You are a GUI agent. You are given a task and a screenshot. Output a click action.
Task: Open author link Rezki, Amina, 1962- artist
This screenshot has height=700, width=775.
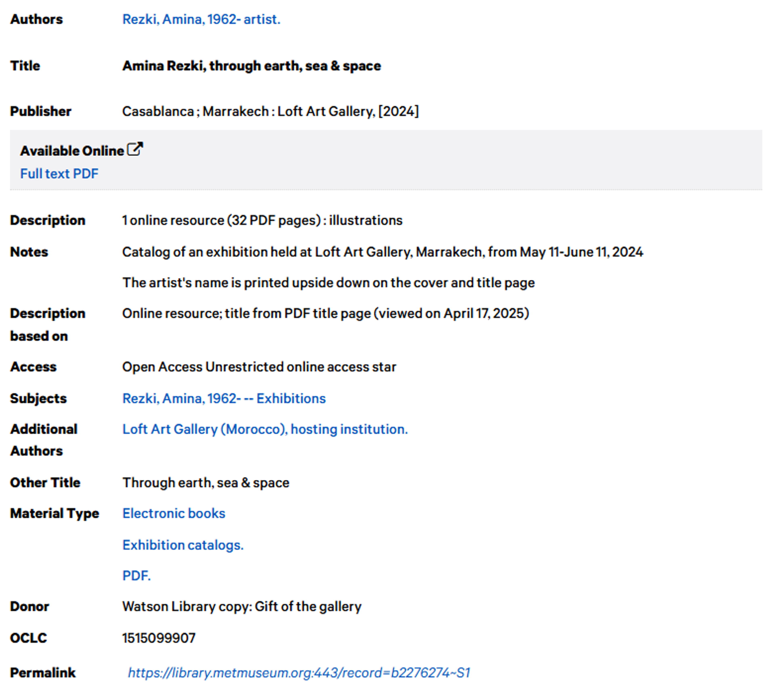point(201,19)
